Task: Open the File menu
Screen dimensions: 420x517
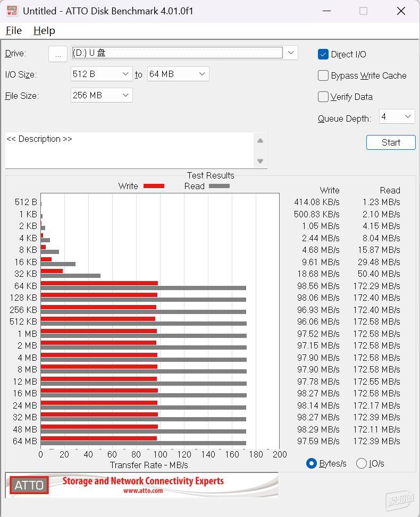Action: tap(14, 31)
